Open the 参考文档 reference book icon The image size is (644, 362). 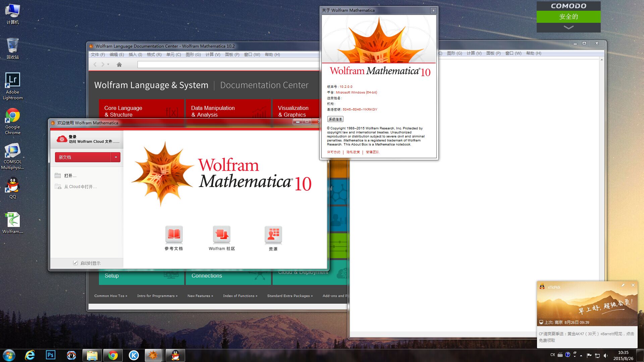pyautogui.click(x=174, y=234)
